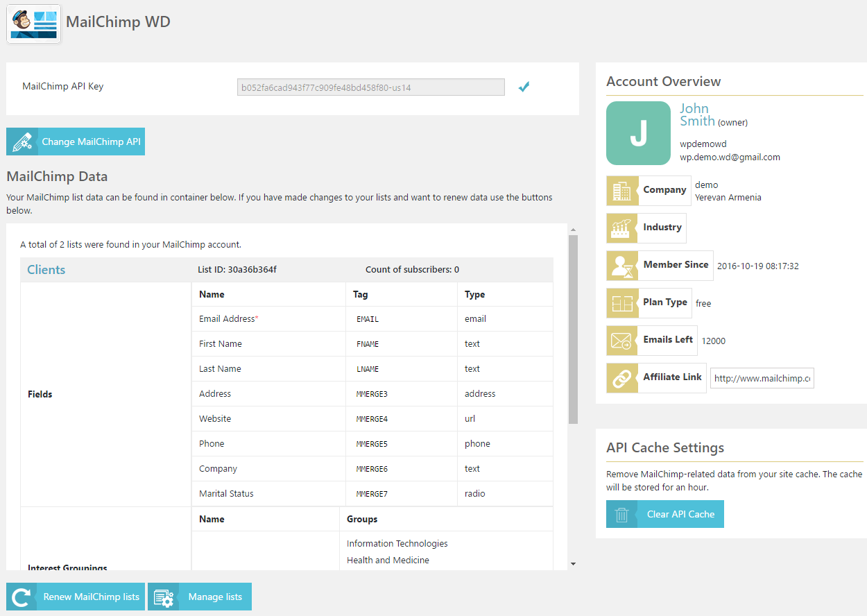
Task: Click the Website field name
Action: [x=215, y=419]
